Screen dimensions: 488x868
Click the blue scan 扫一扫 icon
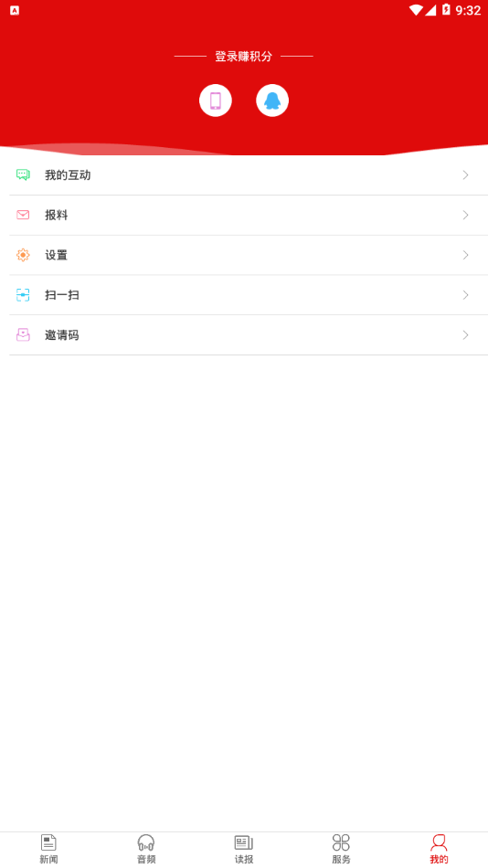click(23, 295)
